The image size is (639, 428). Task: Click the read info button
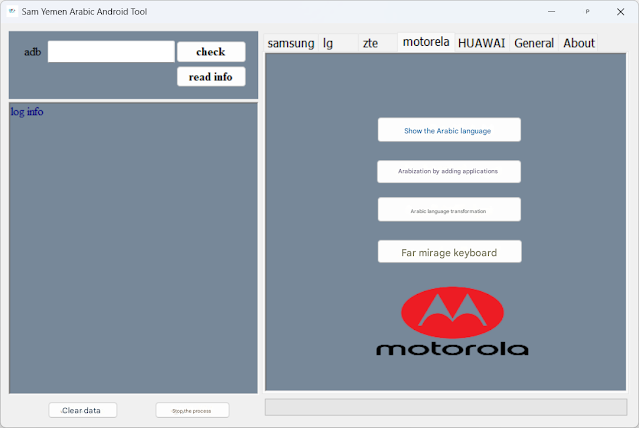(x=211, y=77)
